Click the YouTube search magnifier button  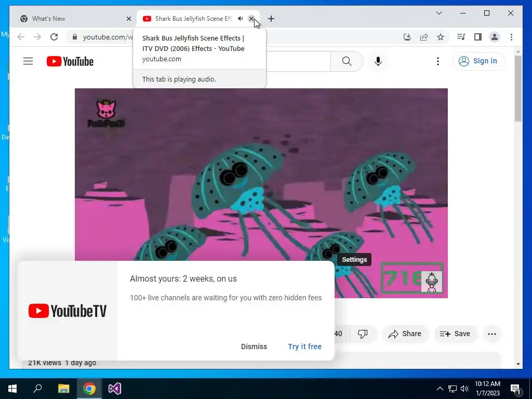(347, 61)
